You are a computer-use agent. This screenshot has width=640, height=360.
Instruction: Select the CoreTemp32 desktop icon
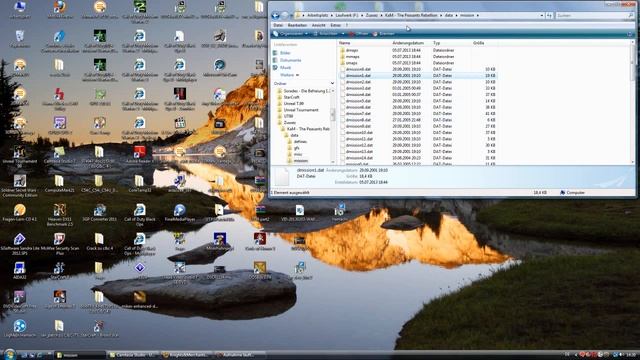[139, 184]
